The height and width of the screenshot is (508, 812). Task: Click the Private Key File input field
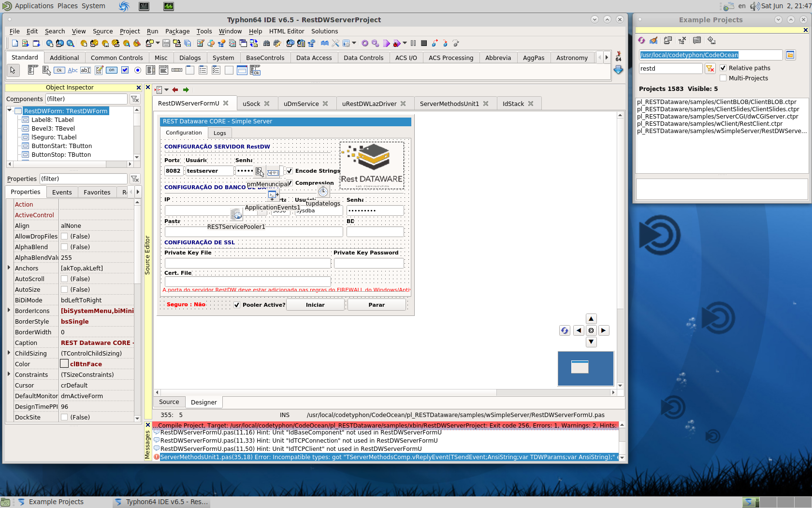pos(247,263)
